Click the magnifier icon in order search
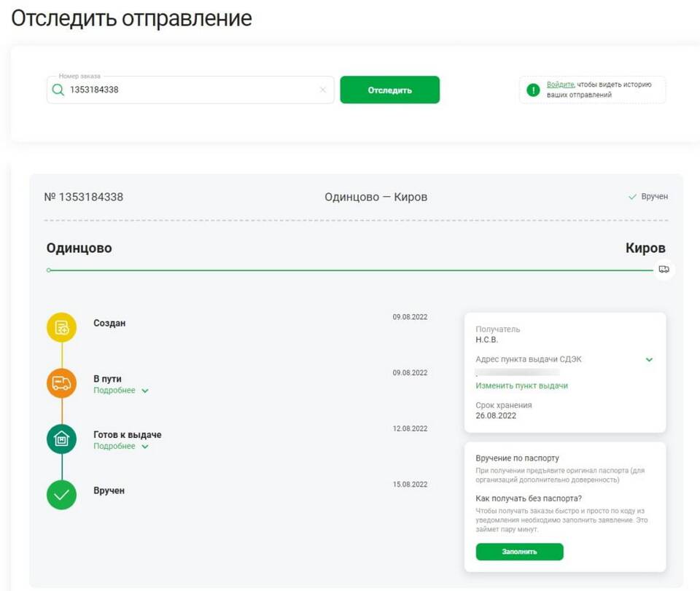 tap(58, 90)
